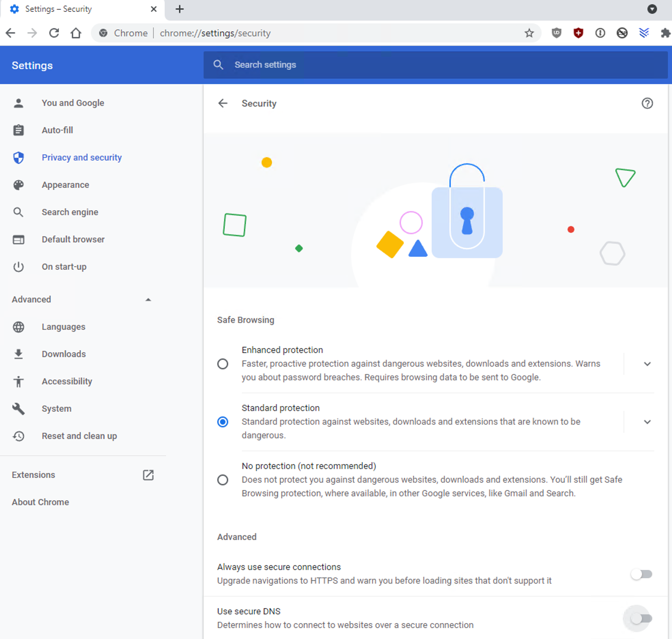Click the Use secure DNS label
The width and height of the screenshot is (672, 639).
[x=249, y=611]
